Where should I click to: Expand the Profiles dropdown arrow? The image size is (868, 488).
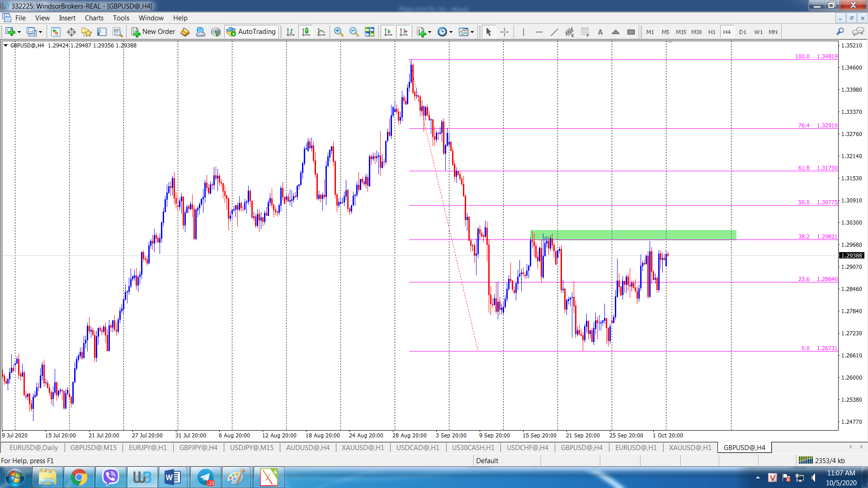tap(40, 32)
